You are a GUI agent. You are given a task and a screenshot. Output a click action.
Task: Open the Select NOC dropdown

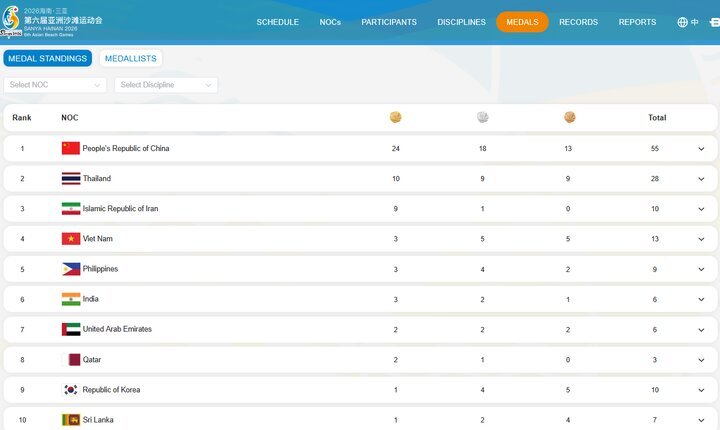tap(55, 85)
